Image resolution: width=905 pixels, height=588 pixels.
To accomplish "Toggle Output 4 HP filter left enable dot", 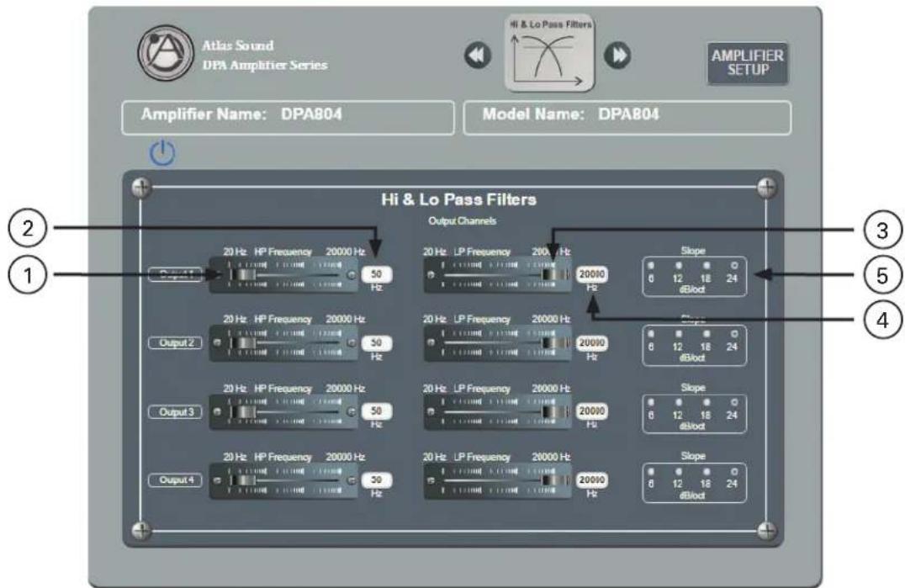I will point(217,480).
